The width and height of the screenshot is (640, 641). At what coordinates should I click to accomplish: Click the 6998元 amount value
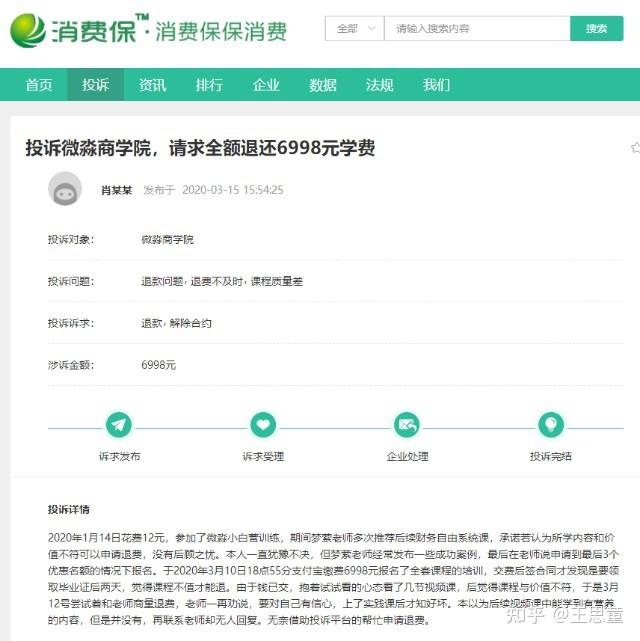coord(159,365)
